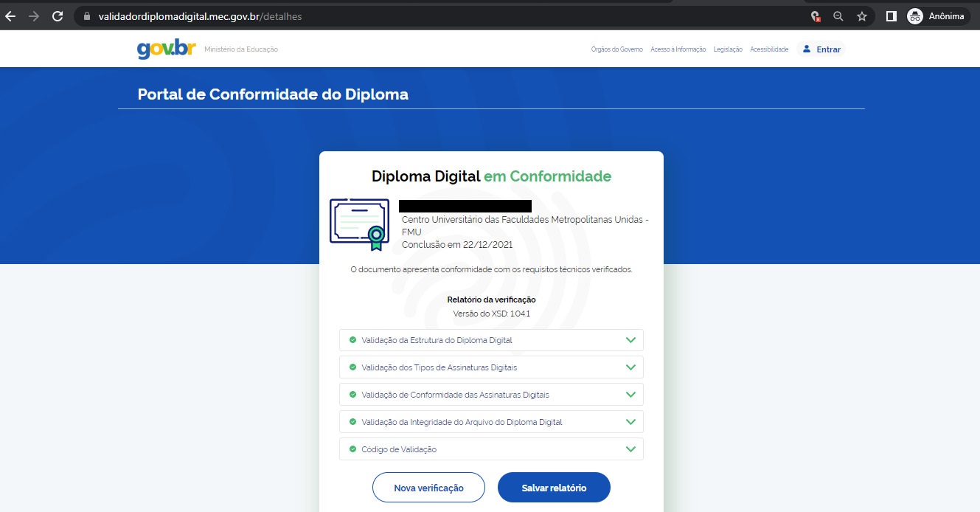Click the Centro Universitário institution name
The width and height of the screenshot is (980, 512).
(525, 226)
